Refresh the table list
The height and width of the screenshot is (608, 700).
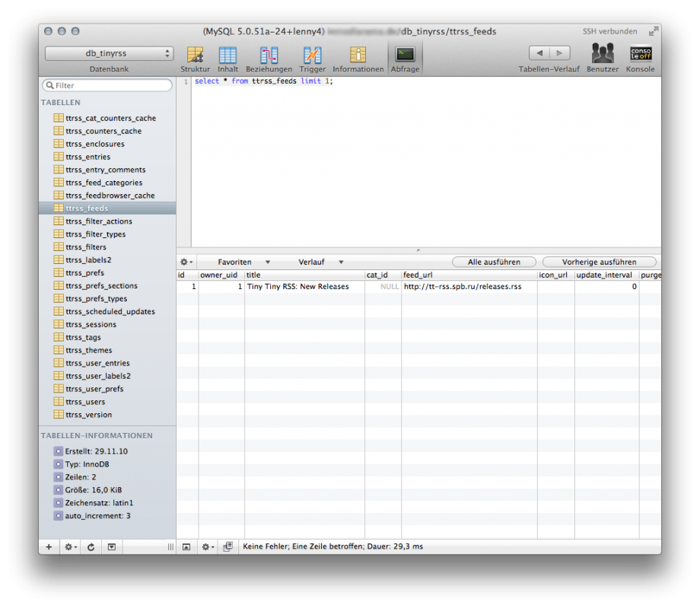pyautogui.click(x=91, y=547)
